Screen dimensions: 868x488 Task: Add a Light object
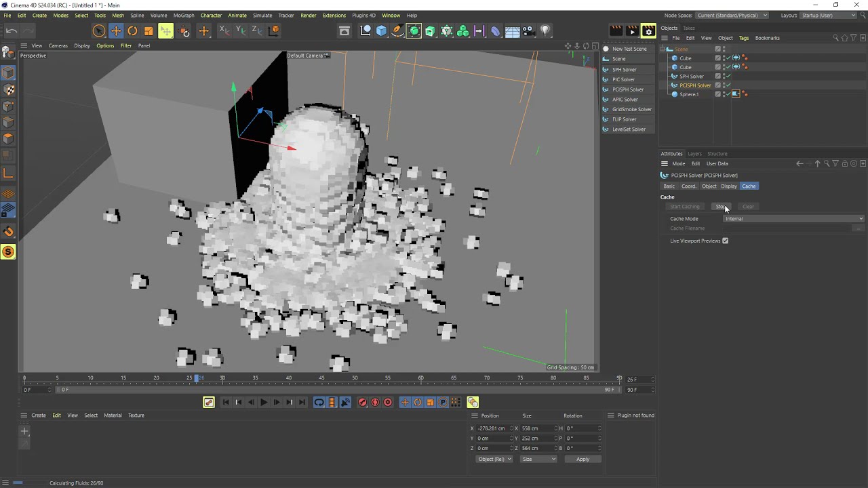pyautogui.click(x=545, y=30)
